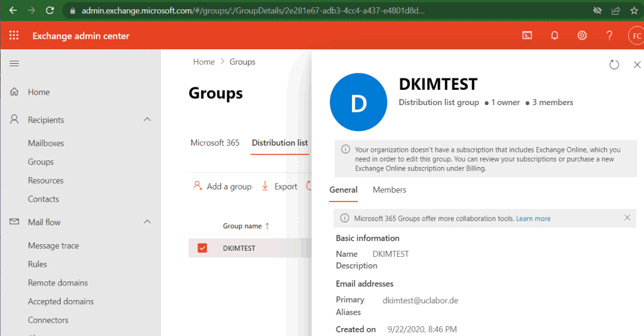This screenshot has width=644, height=336.
Task: Click the site lock icon in address bar
Action: click(x=73, y=11)
